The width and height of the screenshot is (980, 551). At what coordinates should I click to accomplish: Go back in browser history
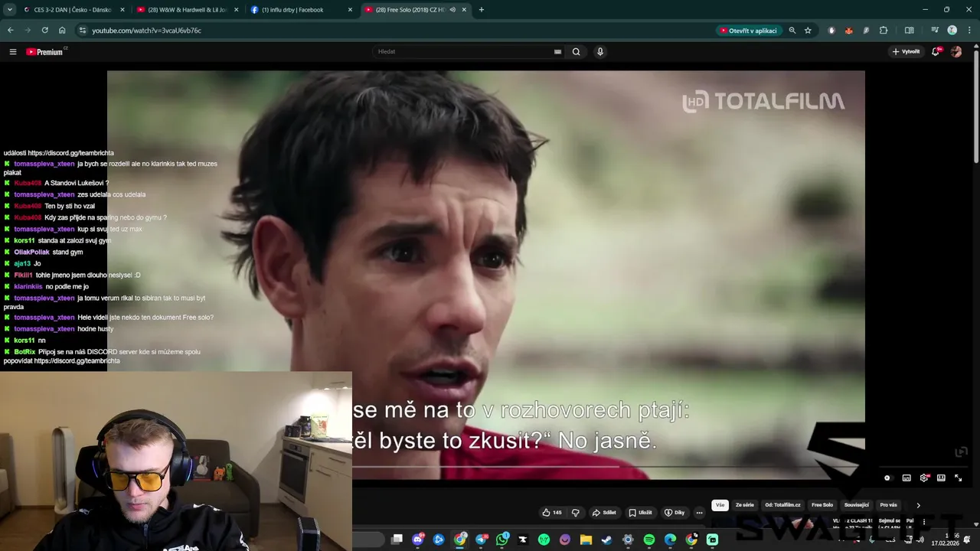pos(11,31)
